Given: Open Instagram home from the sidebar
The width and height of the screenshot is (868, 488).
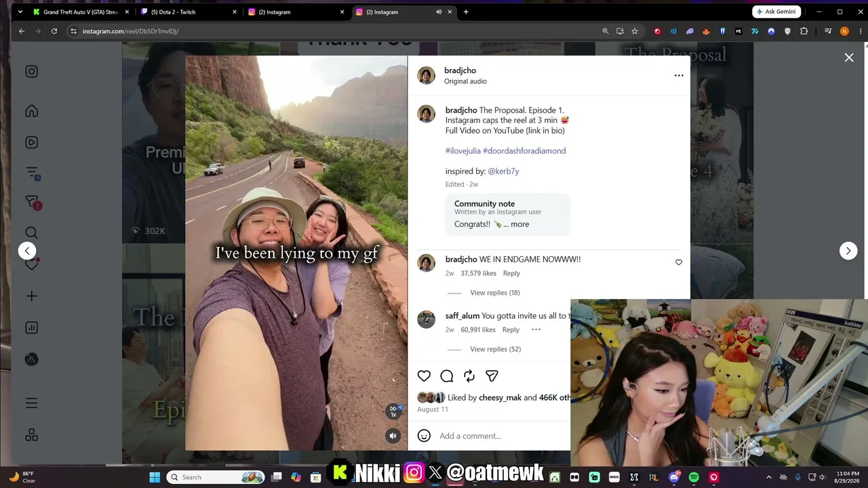Looking at the screenshot, I should point(31,111).
